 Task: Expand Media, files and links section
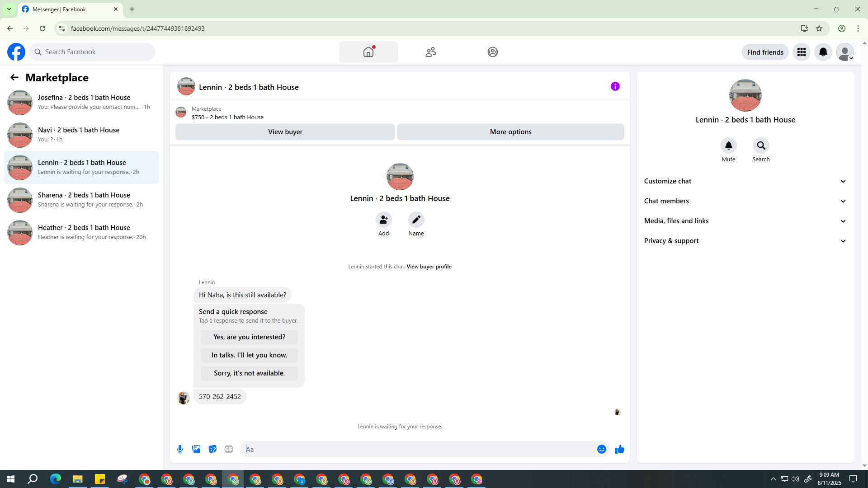click(745, 221)
